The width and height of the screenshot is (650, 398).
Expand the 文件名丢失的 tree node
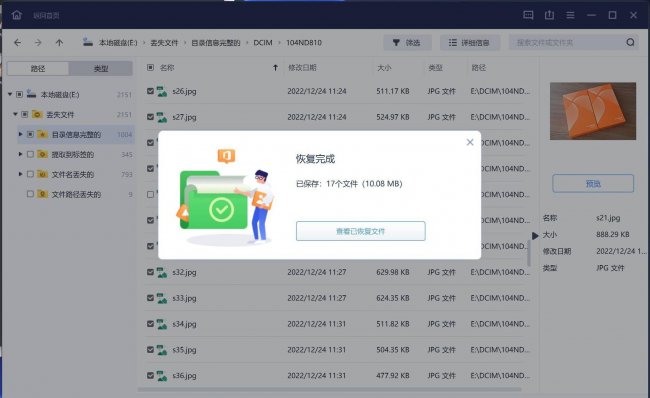20,174
